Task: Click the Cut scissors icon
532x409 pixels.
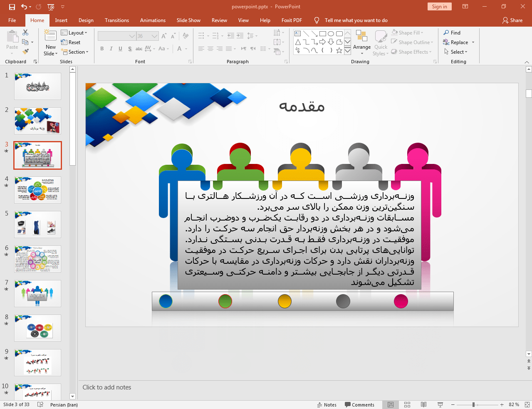Action: (x=25, y=32)
